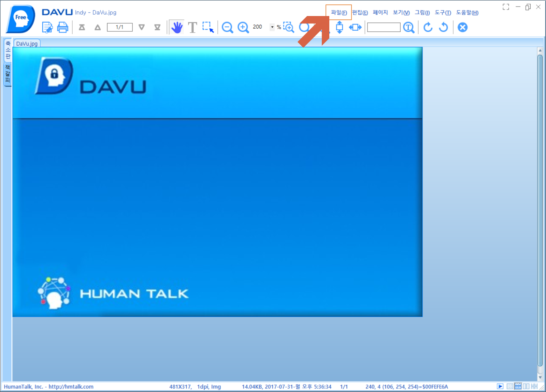The width and height of the screenshot is (546, 392).
Task: Open the 보기(V) menu
Action: click(401, 13)
